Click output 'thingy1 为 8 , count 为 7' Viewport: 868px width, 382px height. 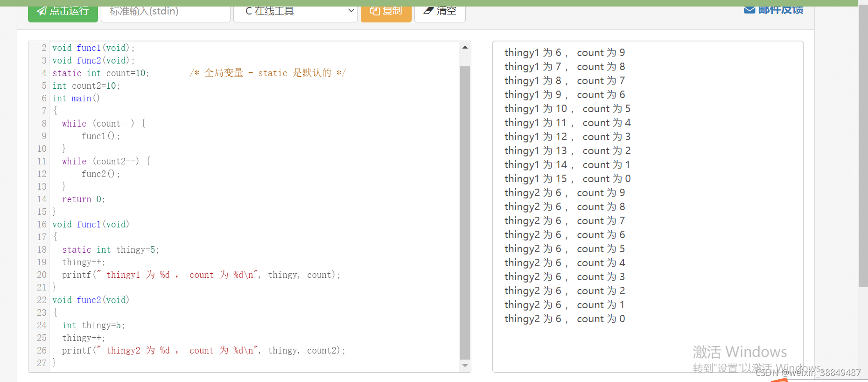(565, 80)
